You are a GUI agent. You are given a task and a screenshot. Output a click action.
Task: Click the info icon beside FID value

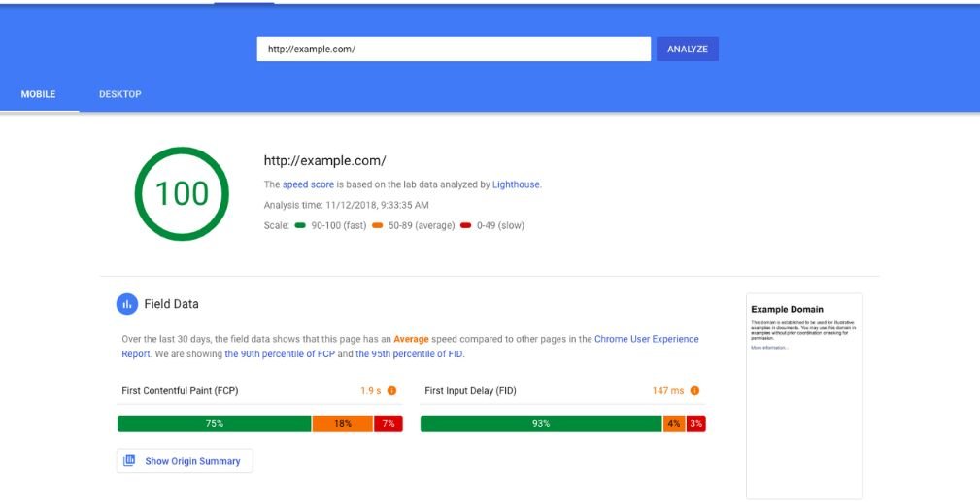[x=694, y=391]
